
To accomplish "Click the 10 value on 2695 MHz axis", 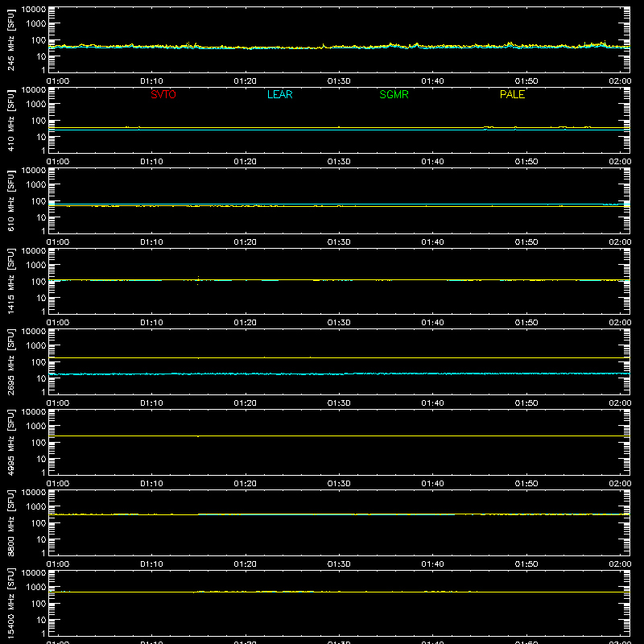I will [41, 378].
